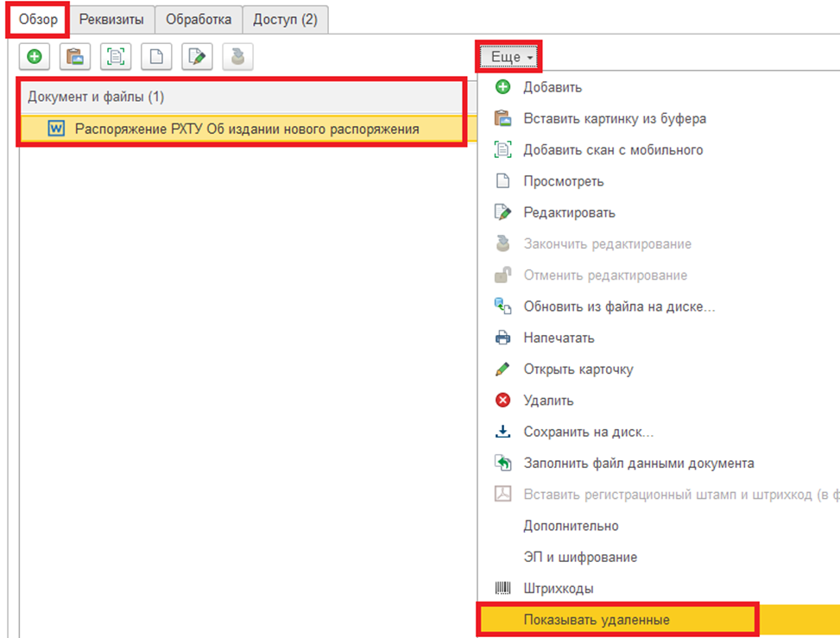Click the View file toolbar icon
The height and width of the screenshot is (638, 840).
pos(156,57)
